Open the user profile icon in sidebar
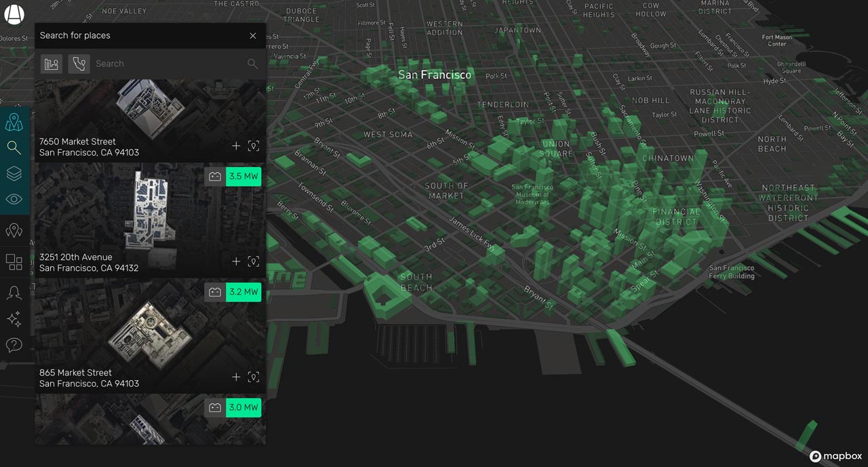The width and height of the screenshot is (868, 467). coord(14,293)
